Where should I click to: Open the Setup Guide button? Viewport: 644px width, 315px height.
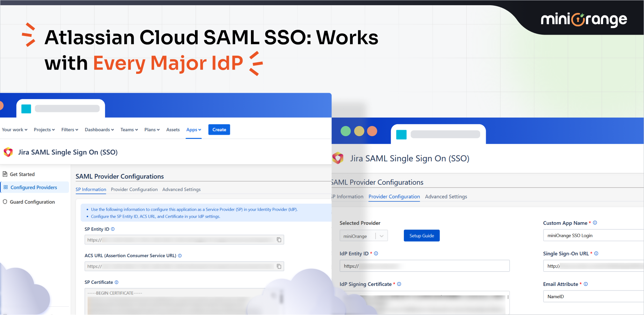pyautogui.click(x=422, y=236)
